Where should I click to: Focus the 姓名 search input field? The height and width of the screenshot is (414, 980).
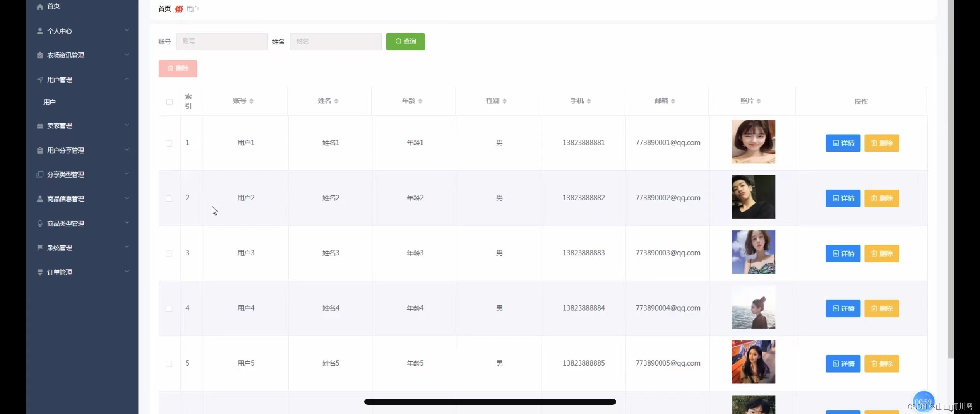pyautogui.click(x=336, y=41)
